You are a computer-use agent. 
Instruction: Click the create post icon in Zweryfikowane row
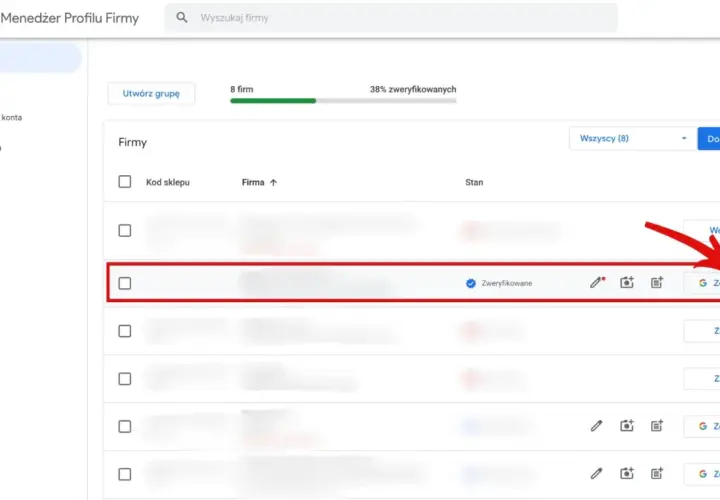point(657,282)
